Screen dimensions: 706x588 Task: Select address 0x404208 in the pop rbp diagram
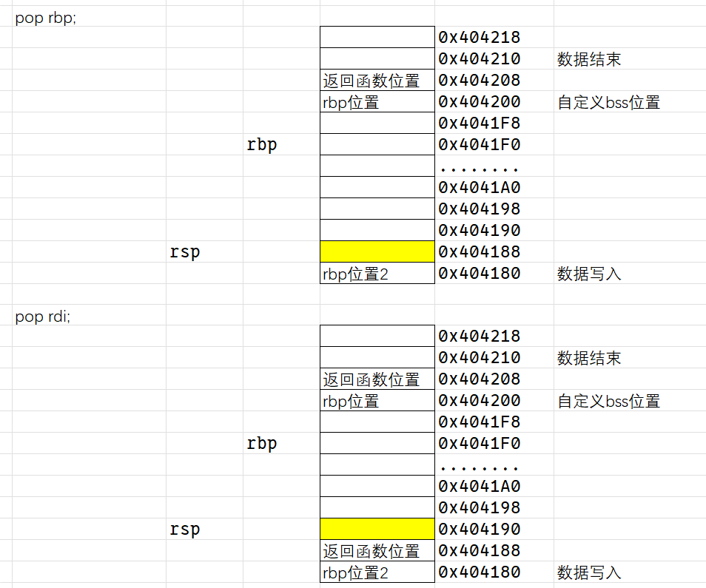point(479,81)
